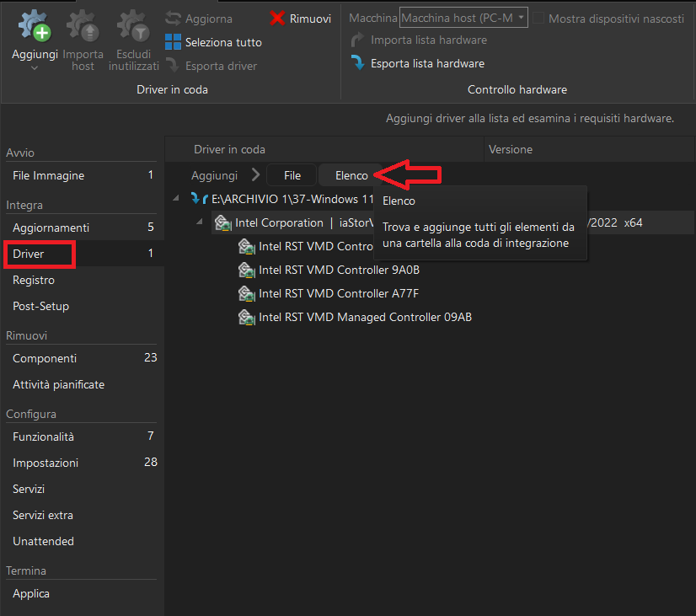Click icon of Intel RST VMD Managed Controller 09AB
Screen dimensions: 696x616
pyautogui.click(x=246, y=317)
